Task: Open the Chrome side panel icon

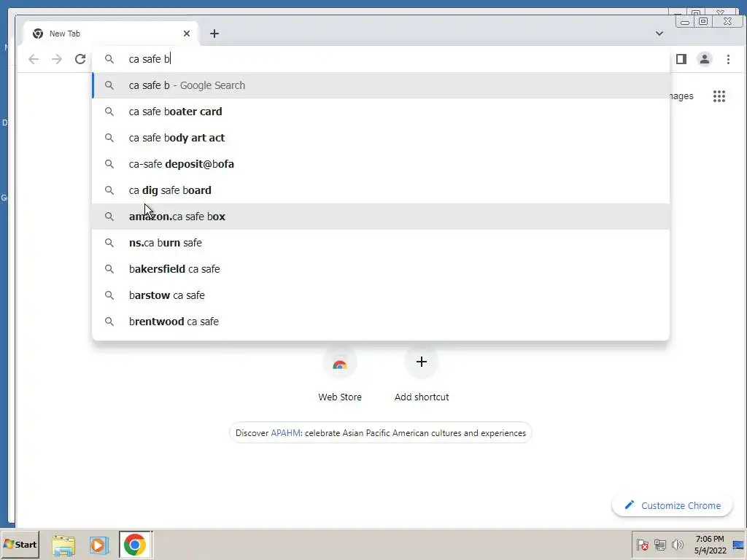Action: [681, 59]
